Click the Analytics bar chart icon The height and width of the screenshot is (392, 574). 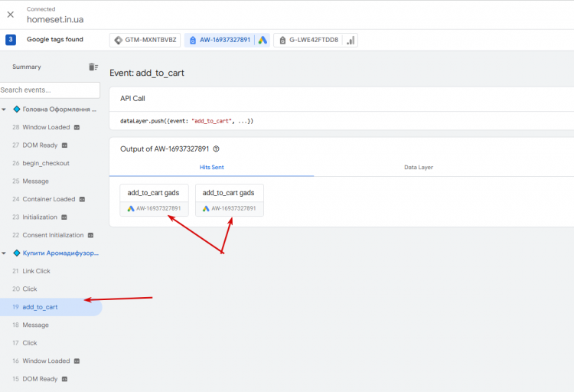pos(351,40)
